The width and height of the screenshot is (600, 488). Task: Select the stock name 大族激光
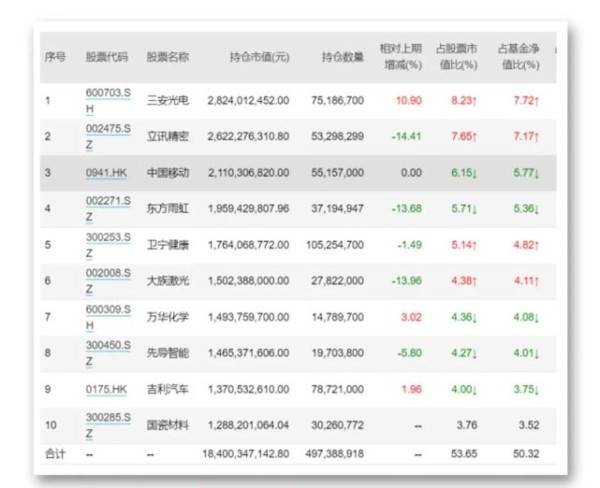point(168,281)
